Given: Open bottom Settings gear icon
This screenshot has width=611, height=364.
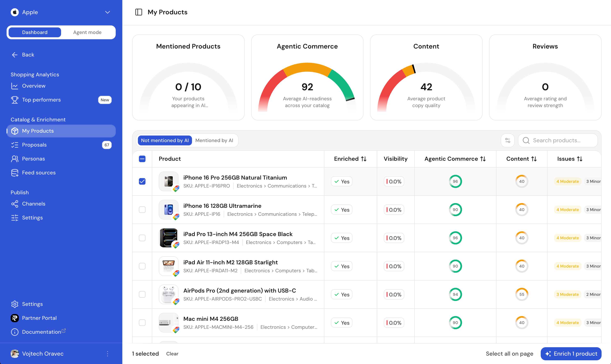Looking at the screenshot, I should (x=15, y=304).
